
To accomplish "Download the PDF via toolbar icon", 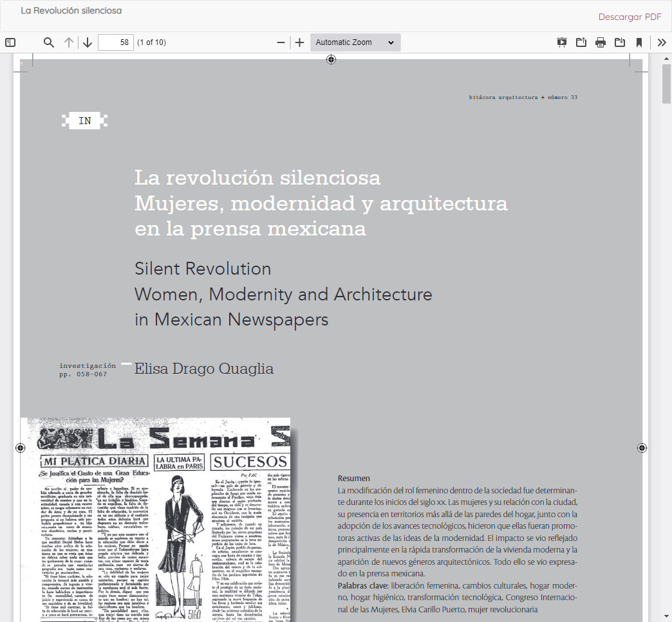I will [x=620, y=42].
